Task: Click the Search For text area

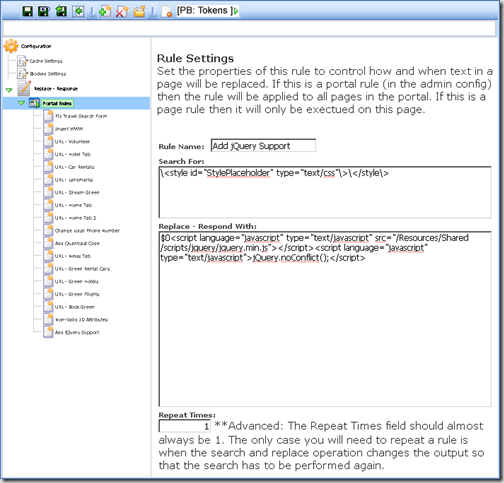Action: coord(325,192)
